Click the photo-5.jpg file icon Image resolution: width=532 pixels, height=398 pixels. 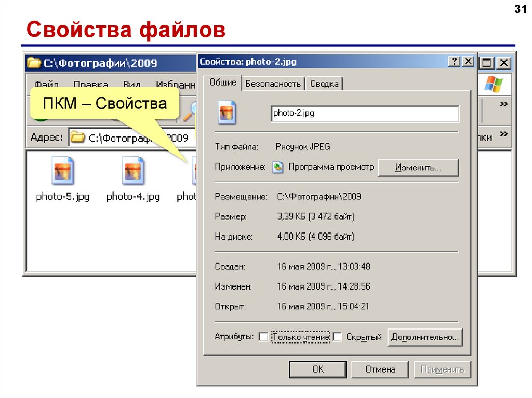pyautogui.click(x=63, y=172)
